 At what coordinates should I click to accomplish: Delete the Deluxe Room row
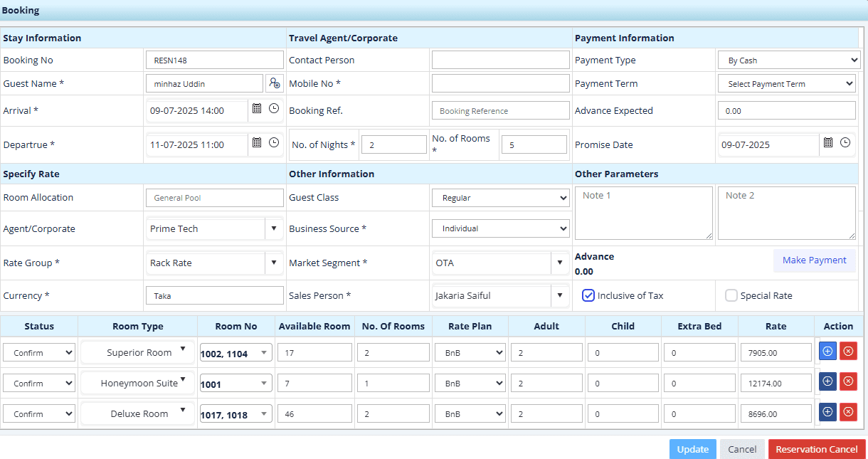point(848,412)
